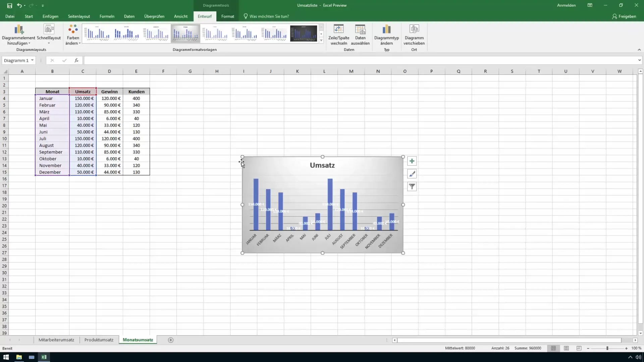Open File Explorer from taskbar
644x362 pixels.
pos(19,357)
